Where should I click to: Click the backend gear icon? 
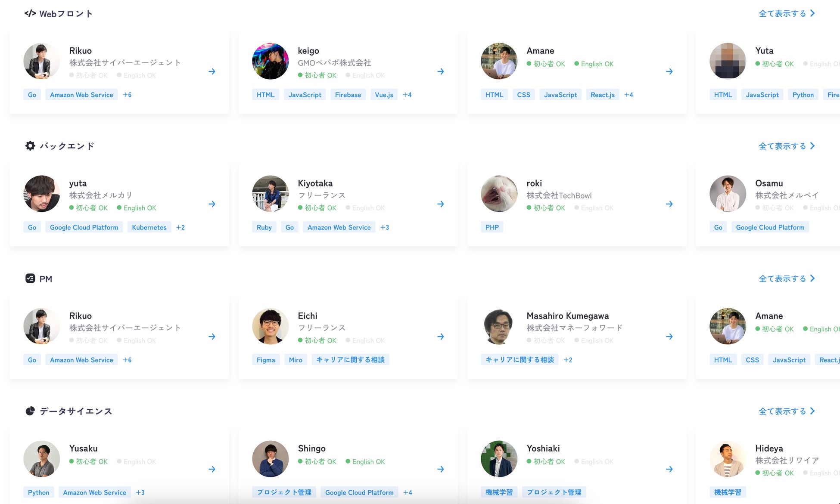pos(30,146)
